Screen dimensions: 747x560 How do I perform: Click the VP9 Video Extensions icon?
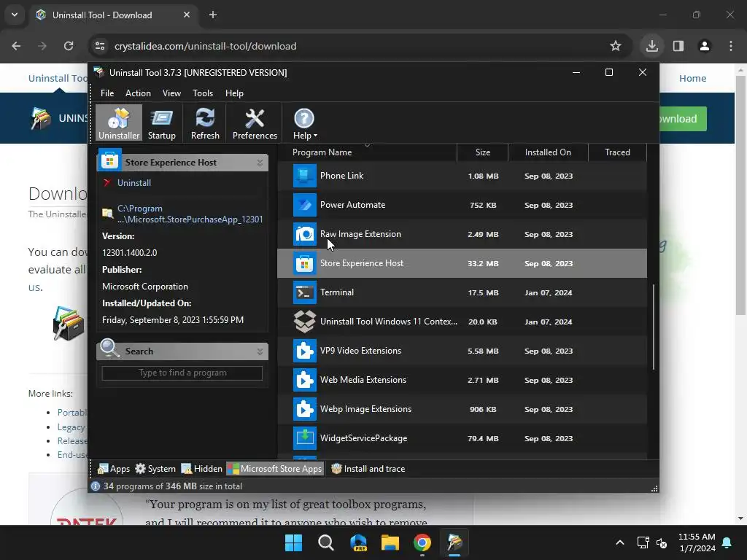point(304,351)
